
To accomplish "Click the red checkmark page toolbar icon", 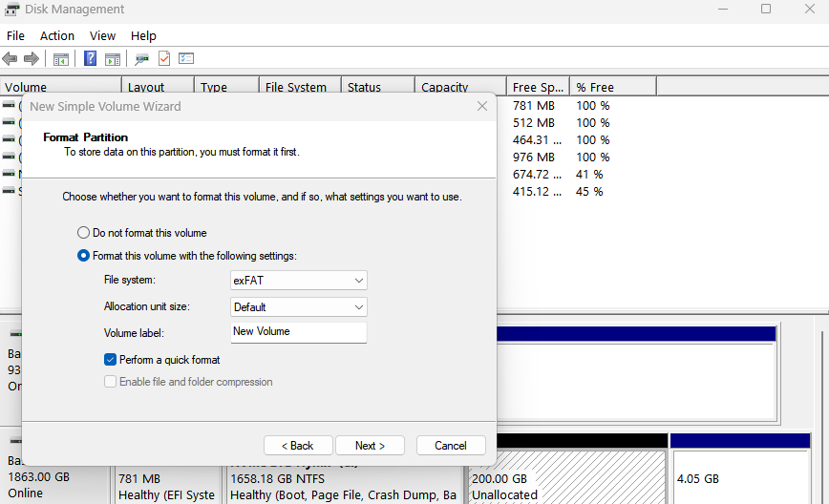I will (x=164, y=59).
